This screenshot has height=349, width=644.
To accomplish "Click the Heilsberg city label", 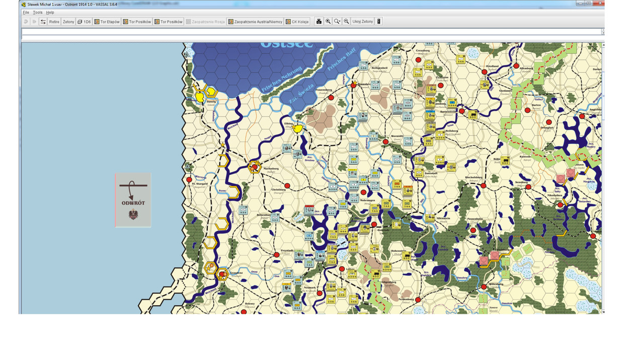I will (451, 131).
